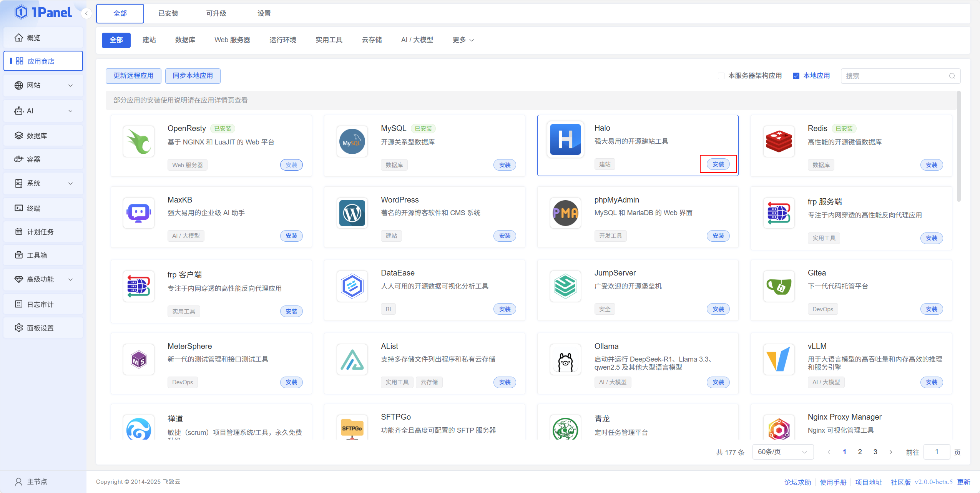Open 日志审计 in sidebar

pos(43,304)
